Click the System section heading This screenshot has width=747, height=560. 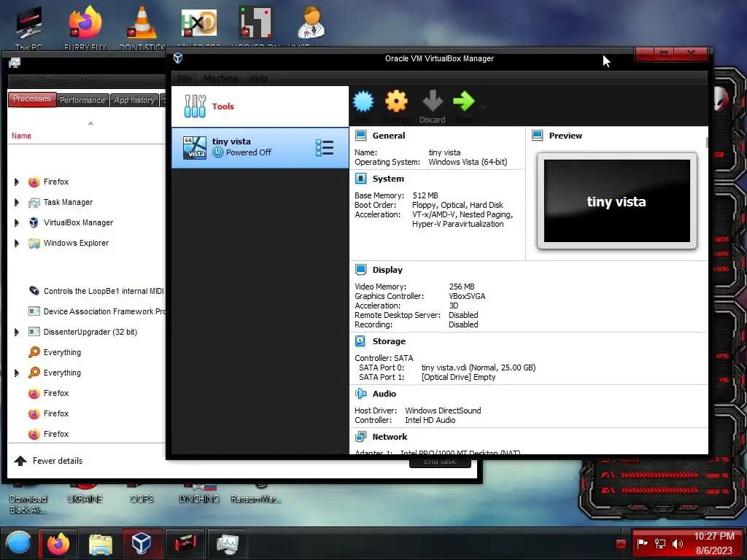[388, 179]
